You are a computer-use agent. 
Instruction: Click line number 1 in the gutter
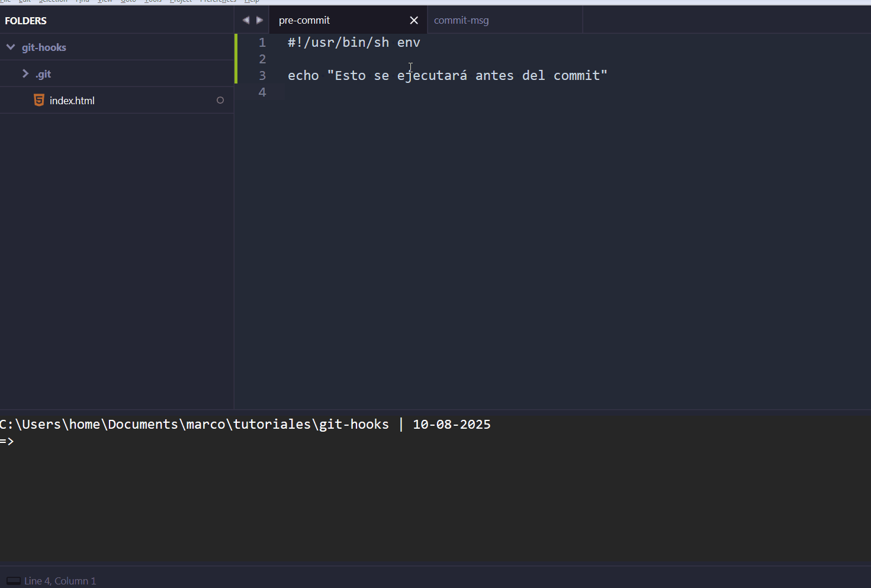[262, 43]
